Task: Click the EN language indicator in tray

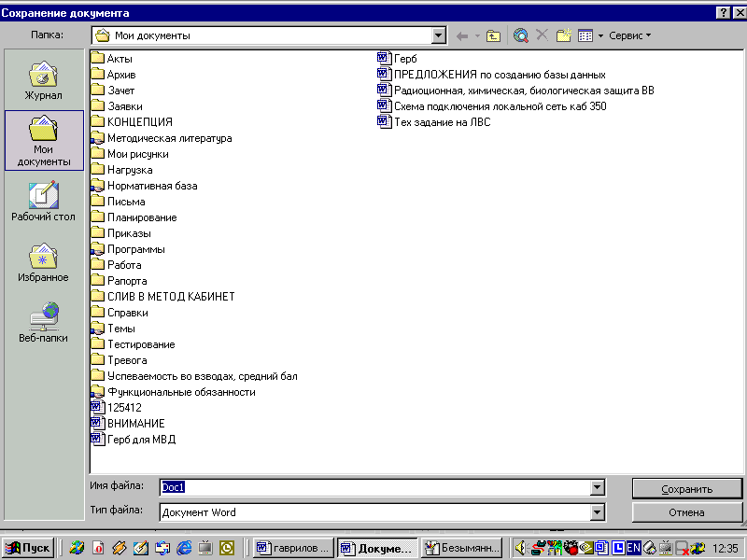Action: pos(634,548)
